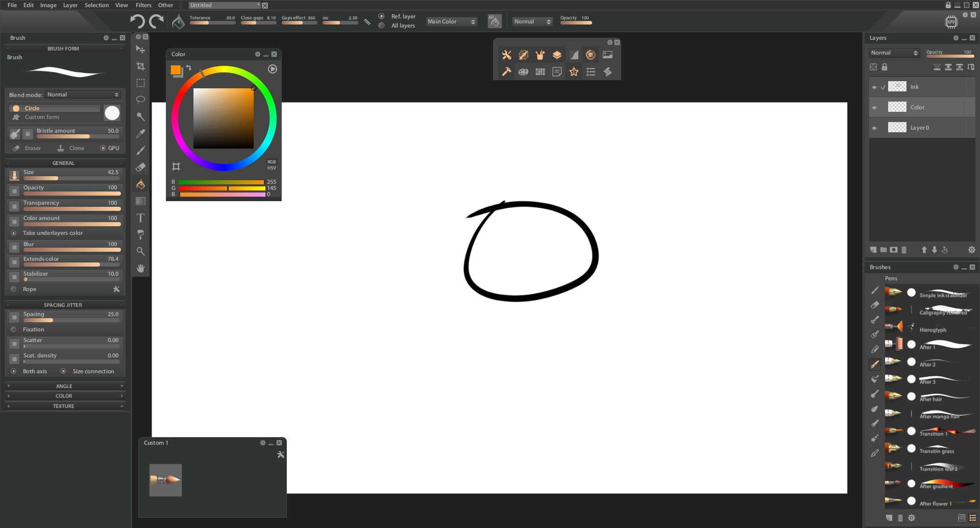Toggle the Layers panel stacked icon
Image resolution: width=980 pixels, height=528 pixels.
pyautogui.click(x=557, y=55)
